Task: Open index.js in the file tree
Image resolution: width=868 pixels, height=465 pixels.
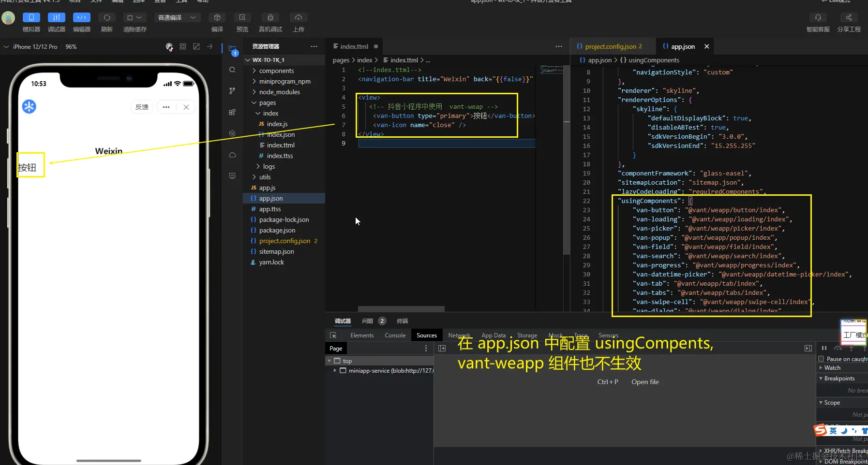Action: (x=284, y=124)
